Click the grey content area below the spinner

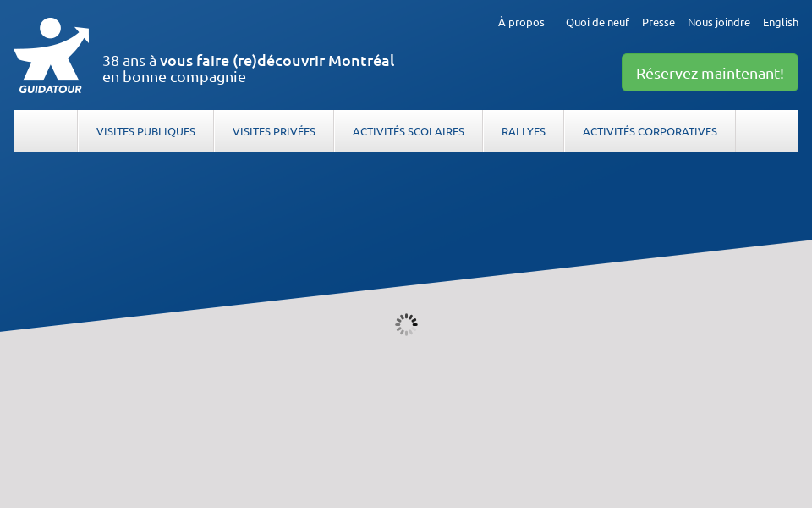tap(406, 423)
